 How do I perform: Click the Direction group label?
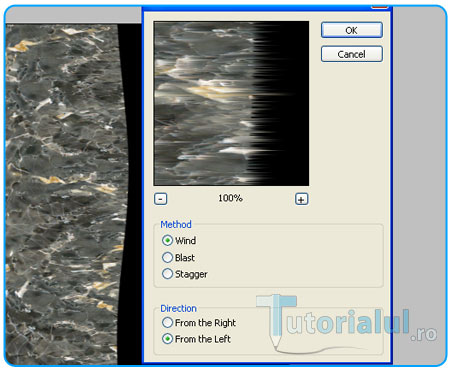tap(179, 308)
